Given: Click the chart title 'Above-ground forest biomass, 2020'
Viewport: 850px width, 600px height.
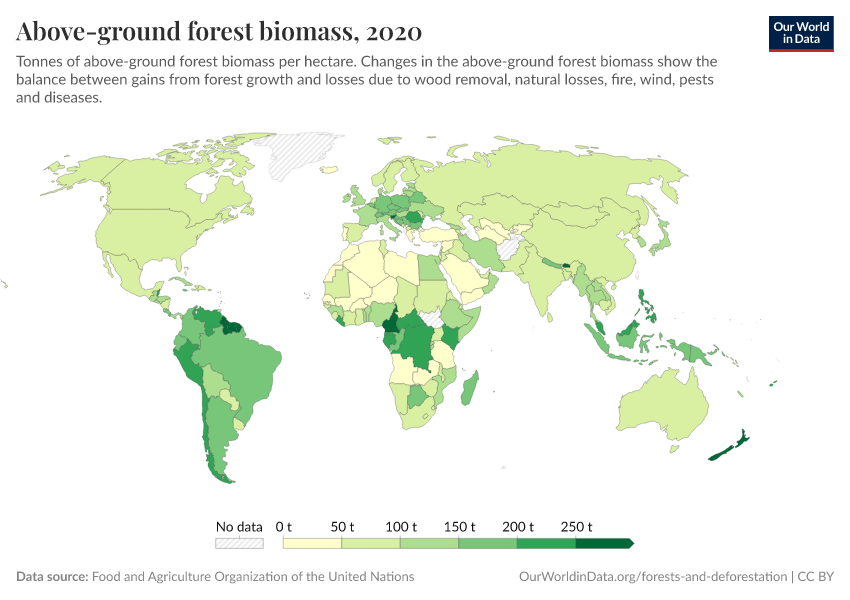Looking at the screenshot, I should click(x=218, y=31).
